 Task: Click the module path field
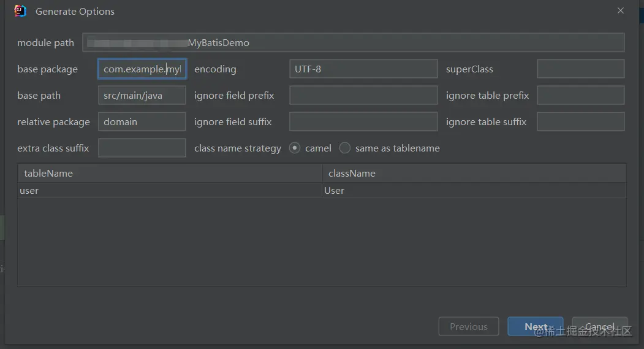[x=353, y=42]
